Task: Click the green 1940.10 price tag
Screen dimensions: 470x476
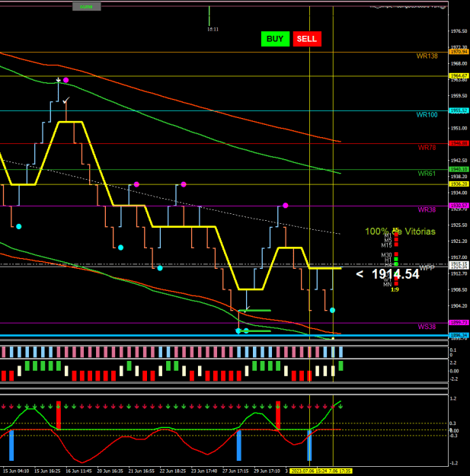Action: click(x=459, y=169)
